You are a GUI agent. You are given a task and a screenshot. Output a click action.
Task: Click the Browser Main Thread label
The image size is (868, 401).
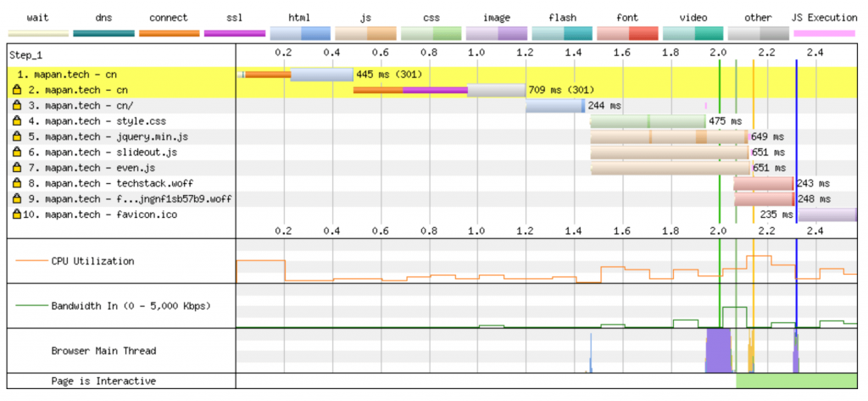(x=103, y=351)
